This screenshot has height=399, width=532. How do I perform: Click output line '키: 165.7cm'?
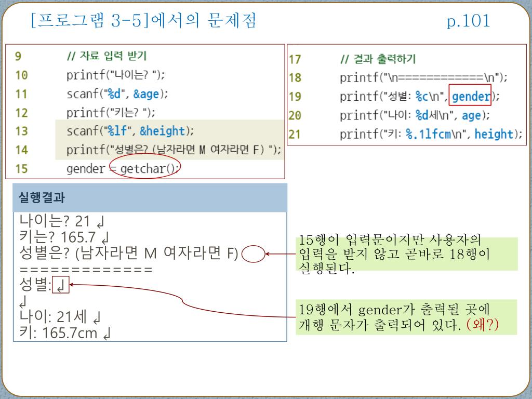pos(65,333)
